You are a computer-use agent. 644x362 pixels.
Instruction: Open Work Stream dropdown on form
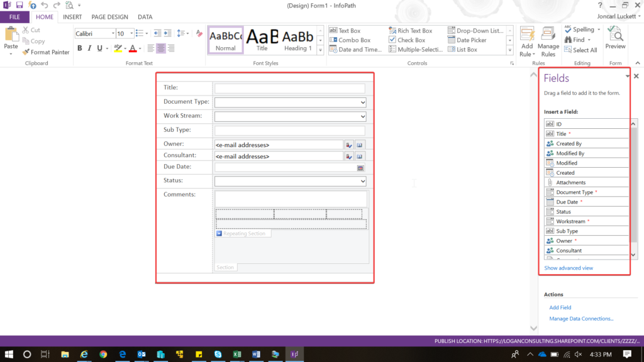click(x=363, y=116)
